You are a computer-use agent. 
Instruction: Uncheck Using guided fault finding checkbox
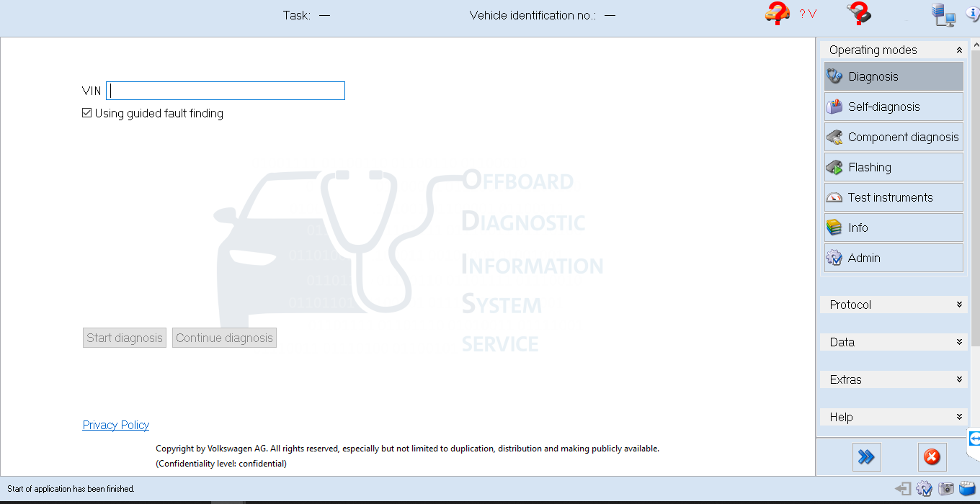click(x=87, y=113)
